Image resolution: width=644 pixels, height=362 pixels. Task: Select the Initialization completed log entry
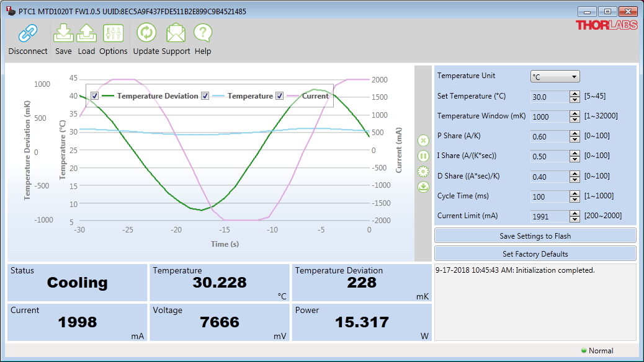pyautogui.click(x=515, y=270)
